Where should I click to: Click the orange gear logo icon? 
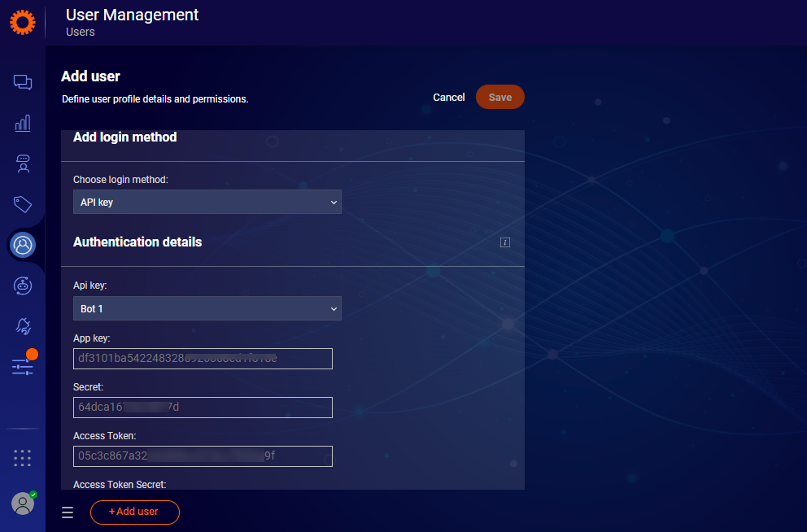tap(23, 22)
